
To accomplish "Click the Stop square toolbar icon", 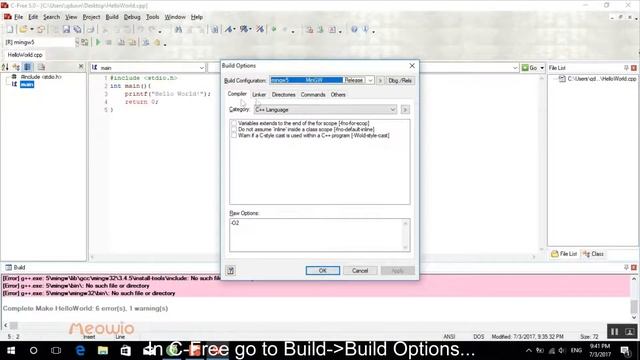I will (109, 42).
